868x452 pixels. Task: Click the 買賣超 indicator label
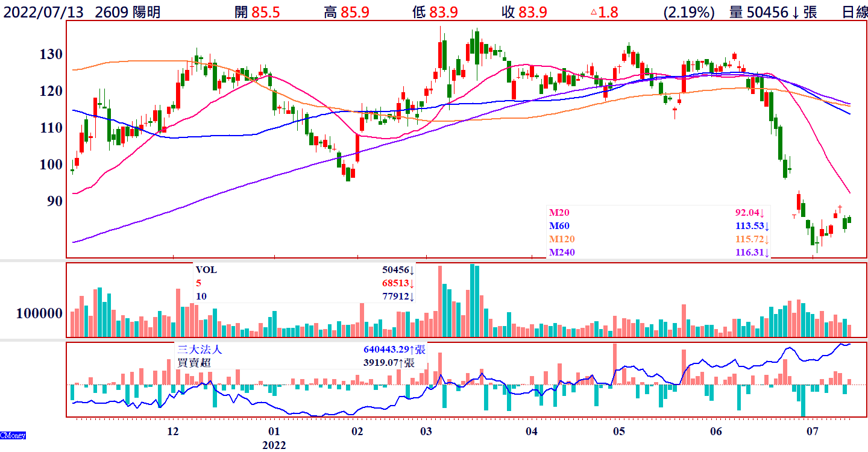tap(195, 363)
